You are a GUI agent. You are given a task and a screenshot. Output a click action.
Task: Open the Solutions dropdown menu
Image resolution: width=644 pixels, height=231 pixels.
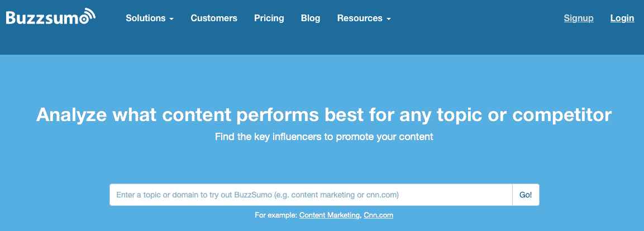click(150, 18)
